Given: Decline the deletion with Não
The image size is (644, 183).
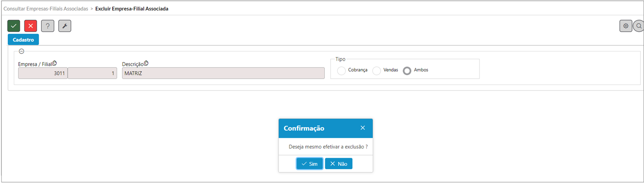Looking at the screenshot, I should coord(339,164).
